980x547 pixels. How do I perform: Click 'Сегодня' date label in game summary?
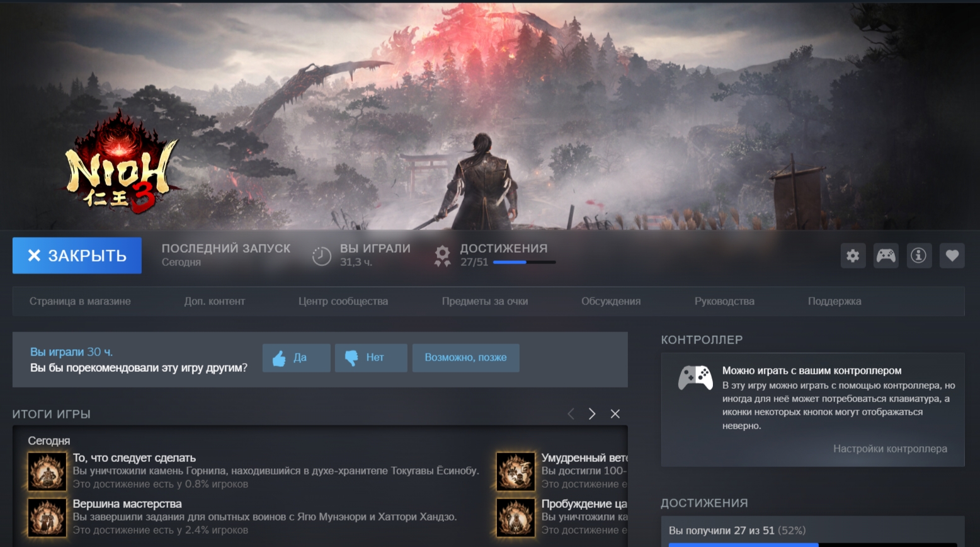49,440
